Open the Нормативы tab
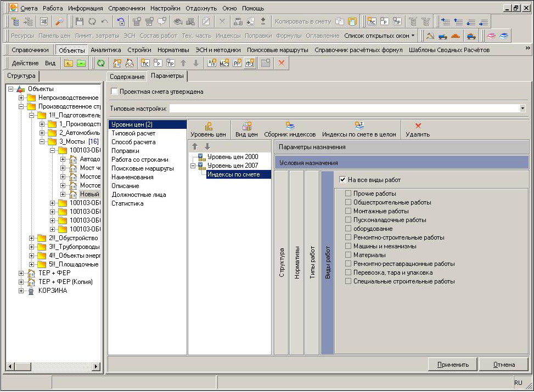The height and width of the screenshot is (392, 534). 173,50
